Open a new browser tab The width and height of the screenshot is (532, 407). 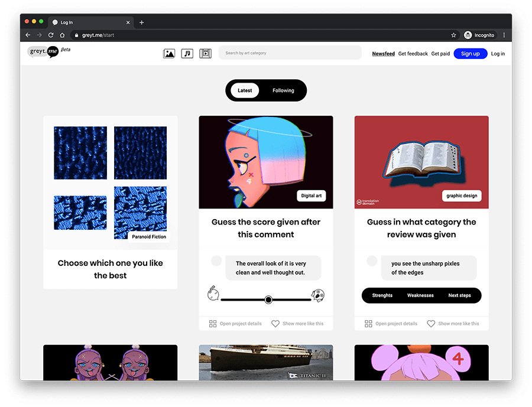(x=142, y=22)
